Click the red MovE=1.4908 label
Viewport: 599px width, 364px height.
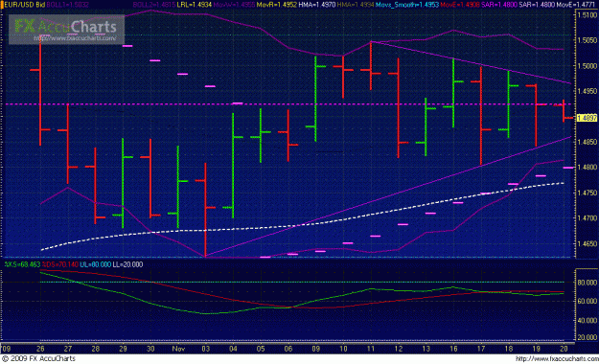(460, 5)
